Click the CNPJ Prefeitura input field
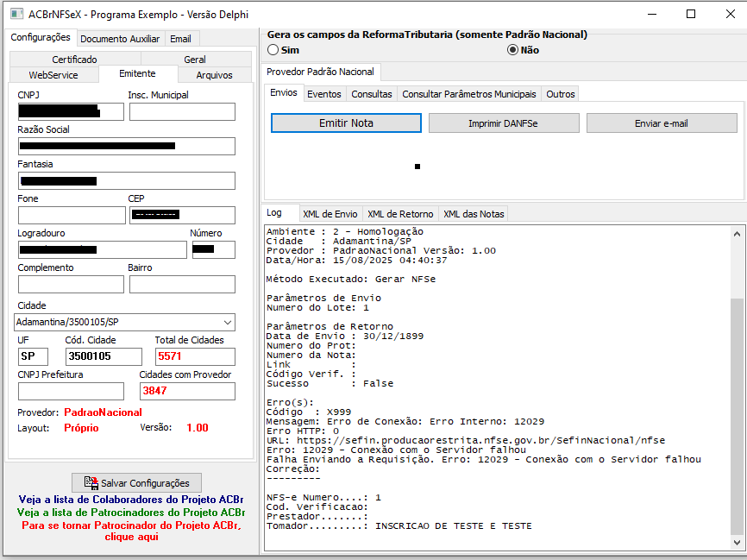Viewport: 747px width, 560px height. pyautogui.click(x=71, y=391)
